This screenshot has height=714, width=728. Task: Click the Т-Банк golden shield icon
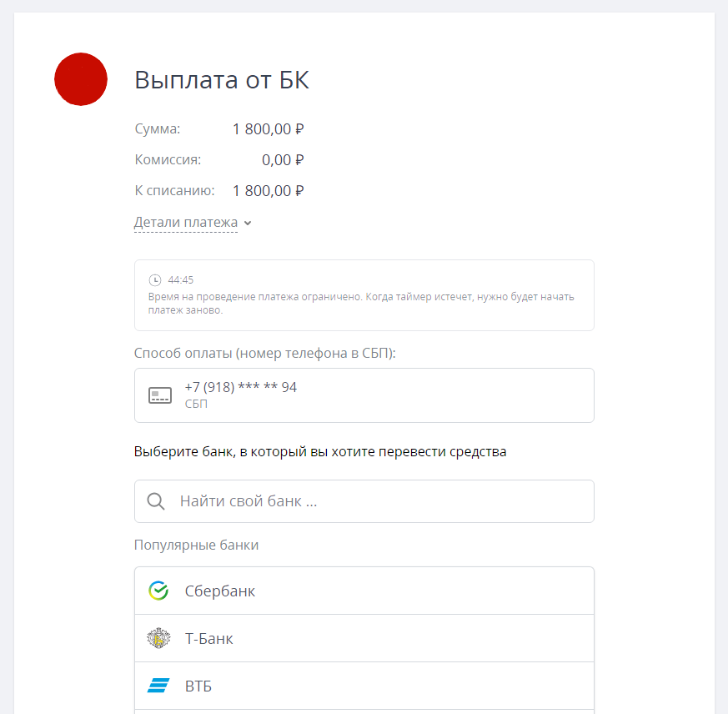pos(160,638)
